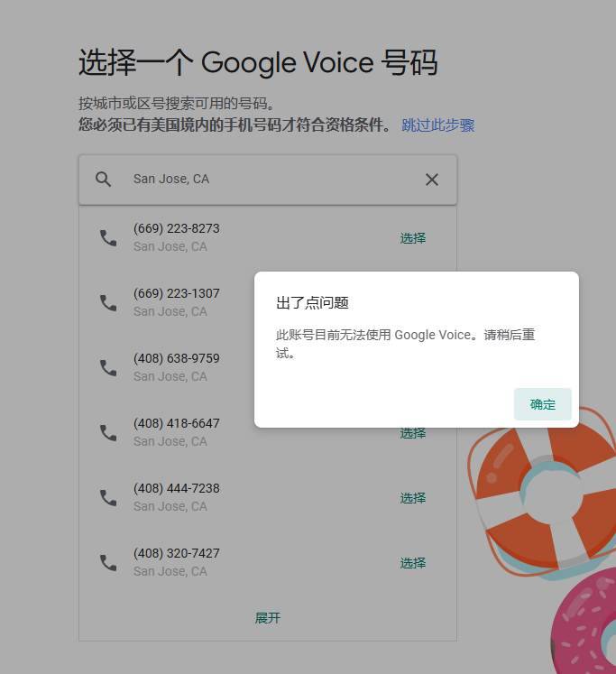Viewport: 616px width, 674px height.
Task: Click the number (408) 320-7427
Action: click(x=177, y=553)
